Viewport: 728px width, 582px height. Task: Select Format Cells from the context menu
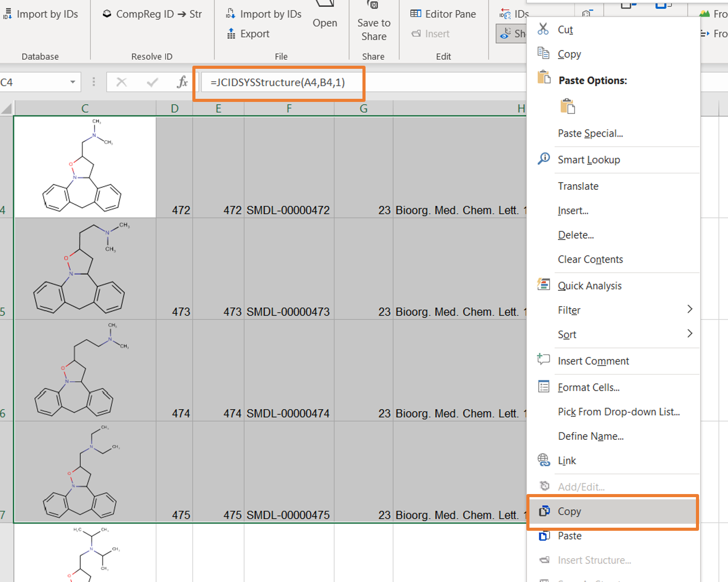(588, 387)
